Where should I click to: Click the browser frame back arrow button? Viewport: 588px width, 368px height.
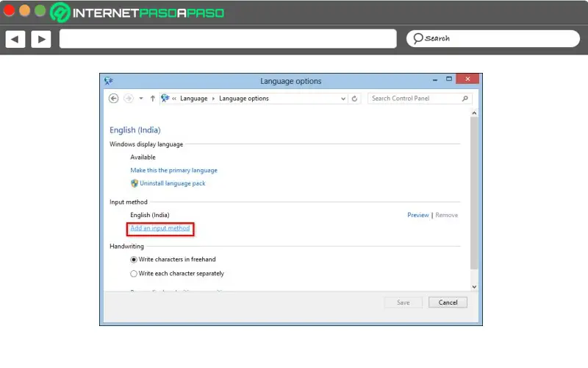click(15, 39)
